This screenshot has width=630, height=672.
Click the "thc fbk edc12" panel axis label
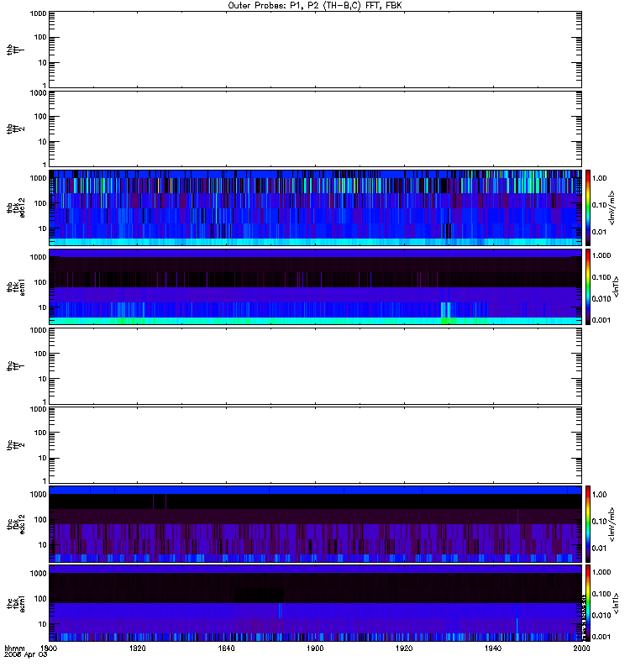[15, 523]
